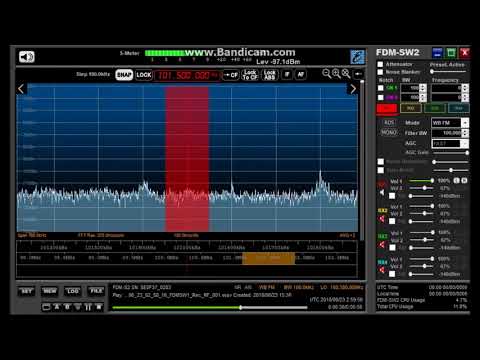
Task: Mute the RX2 receiver speaker
Action: (x=382, y=219)
